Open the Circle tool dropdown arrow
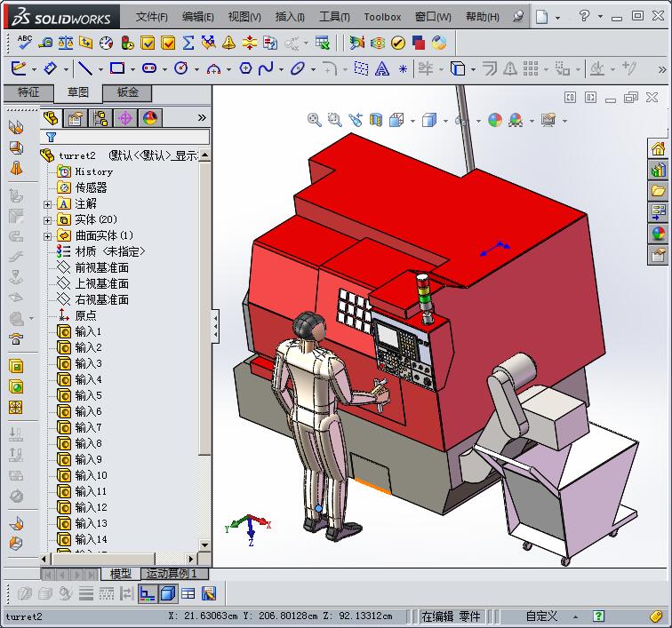This screenshot has width=672, height=628. tap(196, 69)
